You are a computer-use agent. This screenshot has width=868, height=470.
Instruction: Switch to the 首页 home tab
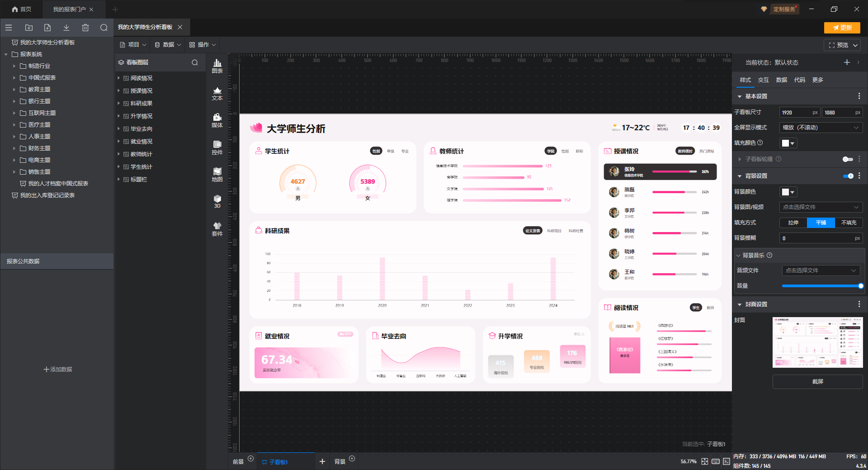click(21, 9)
